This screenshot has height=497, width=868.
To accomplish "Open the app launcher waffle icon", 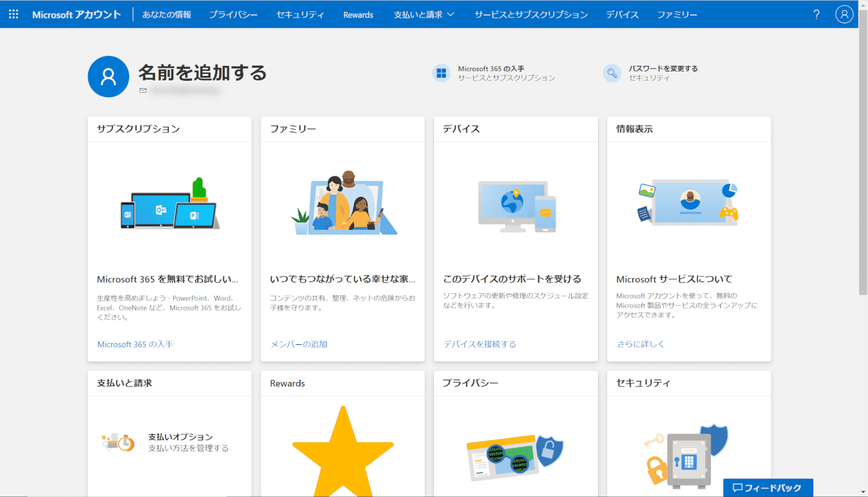I will (14, 14).
